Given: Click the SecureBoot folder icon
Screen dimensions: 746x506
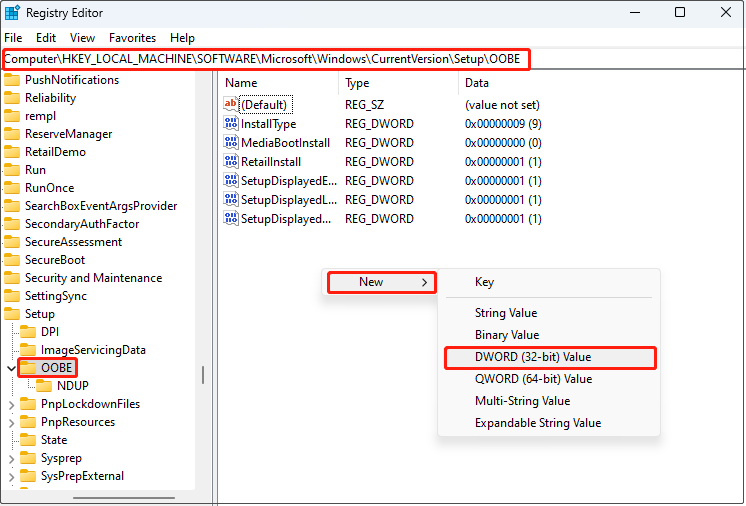Looking at the screenshot, I should coord(12,260).
